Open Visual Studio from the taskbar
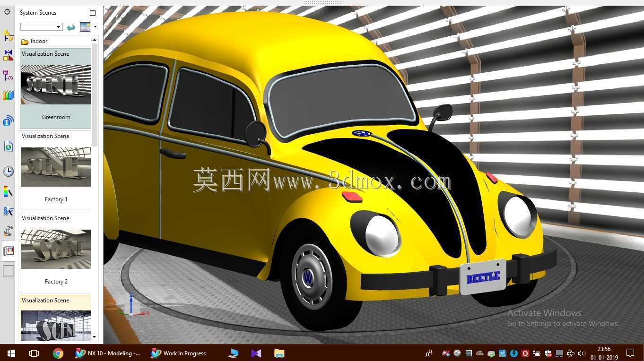Screen dimensions: 644x361 (256, 353)
